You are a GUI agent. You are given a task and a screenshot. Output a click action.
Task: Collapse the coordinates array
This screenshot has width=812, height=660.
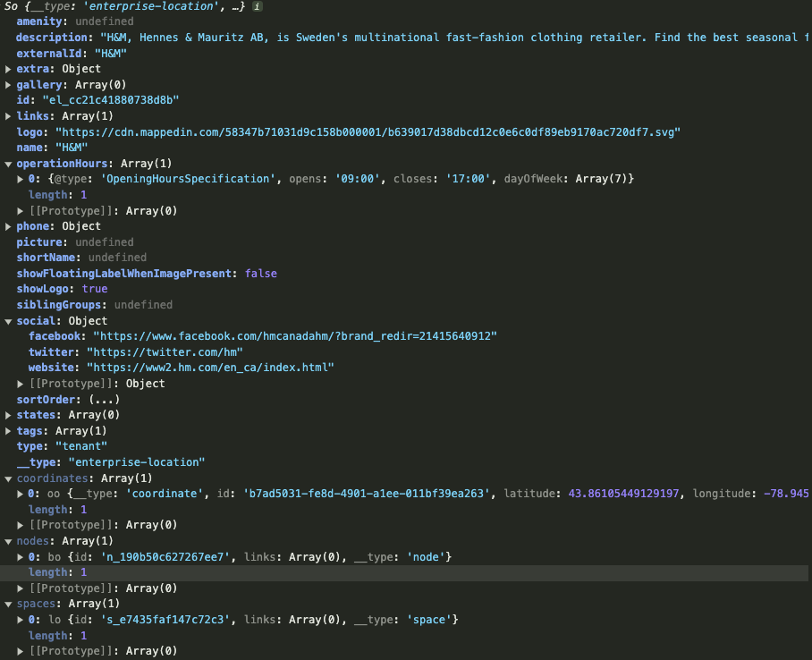[9, 478]
